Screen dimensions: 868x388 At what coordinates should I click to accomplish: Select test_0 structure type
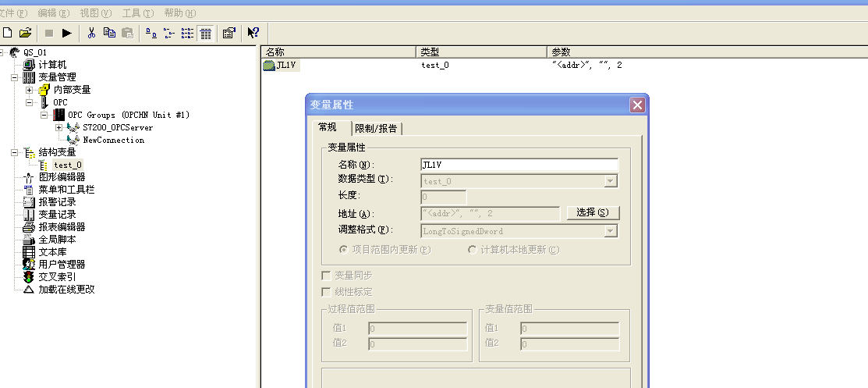tap(68, 165)
